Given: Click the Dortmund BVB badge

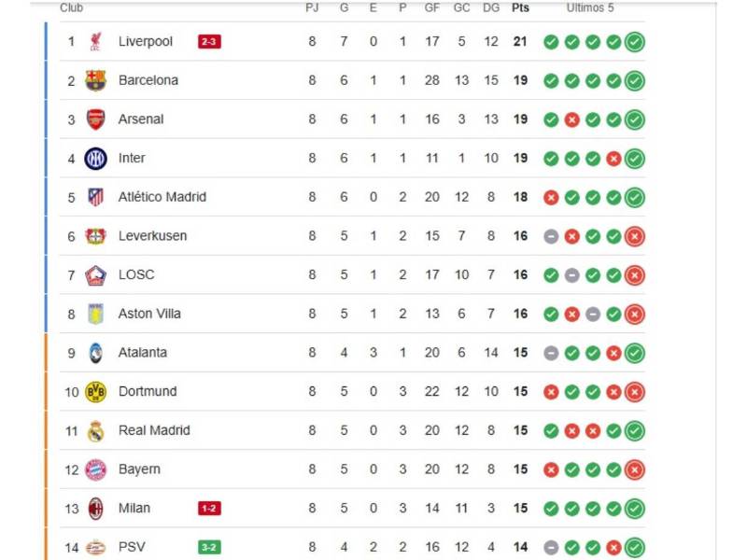Looking at the screenshot, I should (96, 391).
